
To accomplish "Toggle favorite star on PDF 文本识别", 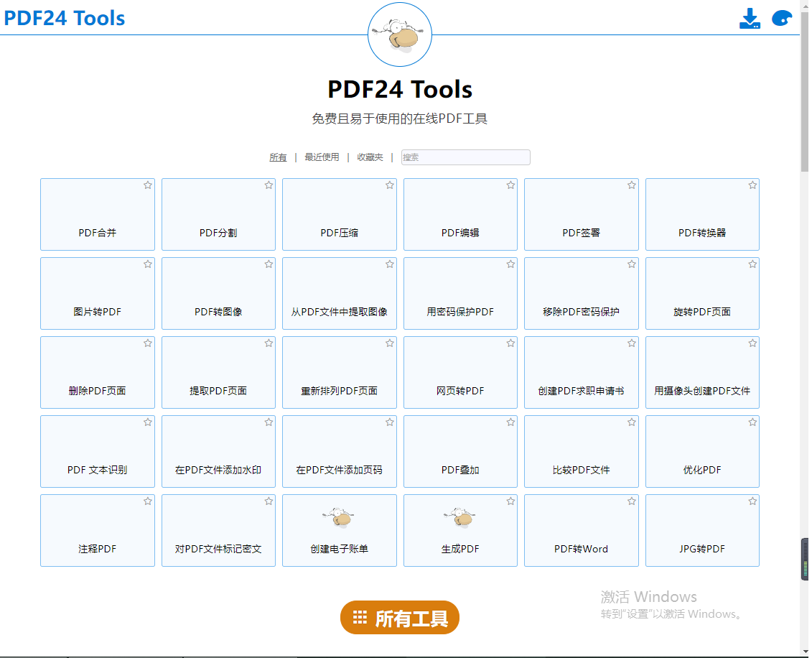I will tap(148, 422).
